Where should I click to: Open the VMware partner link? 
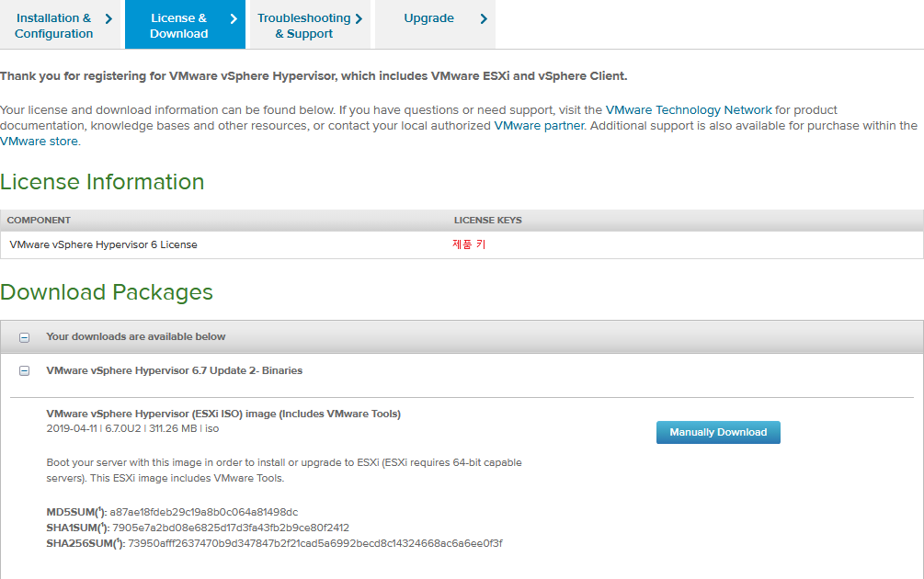coord(539,126)
